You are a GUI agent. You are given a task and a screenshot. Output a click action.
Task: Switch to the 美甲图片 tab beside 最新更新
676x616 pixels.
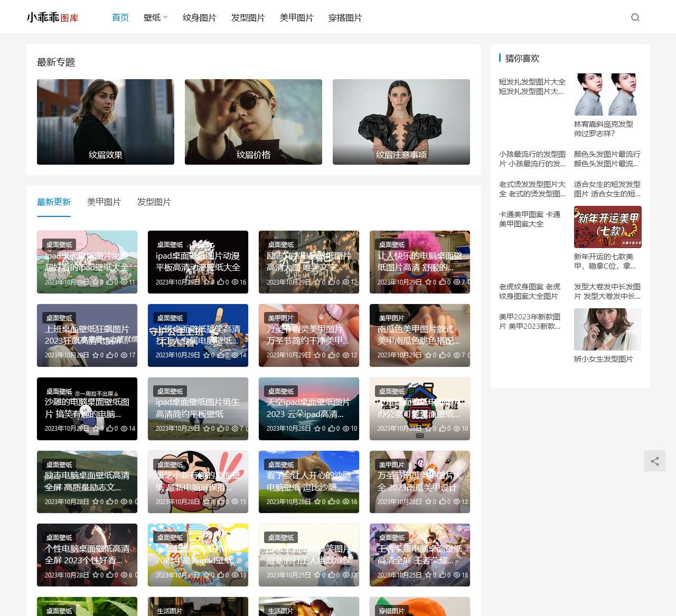pos(104,202)
